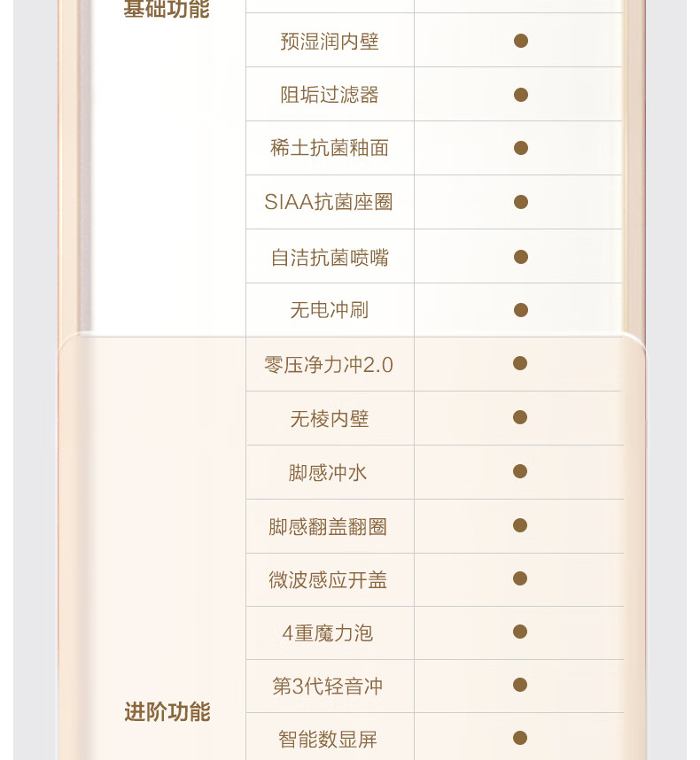Click the 无电冲刷 feature label
This screenshot has height=760, width=700.
[330, 310]
